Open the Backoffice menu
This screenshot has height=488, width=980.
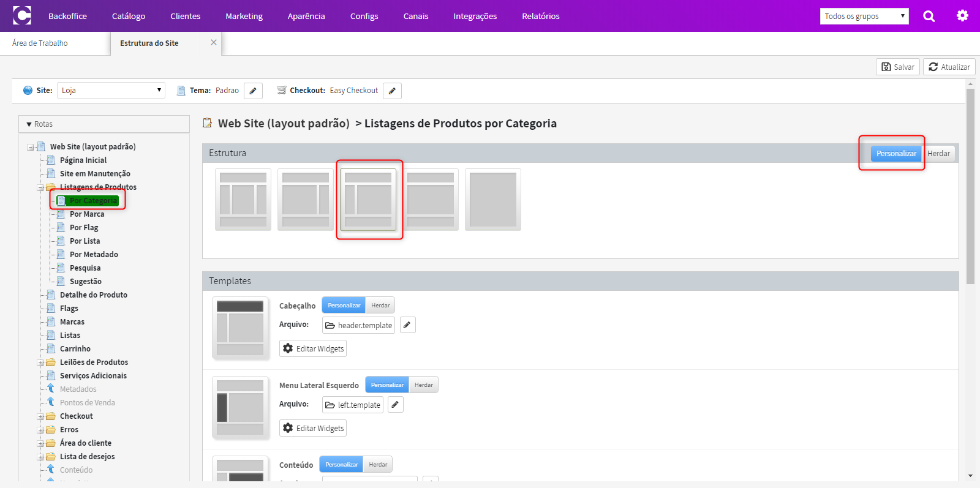click(x=67, y=16)
